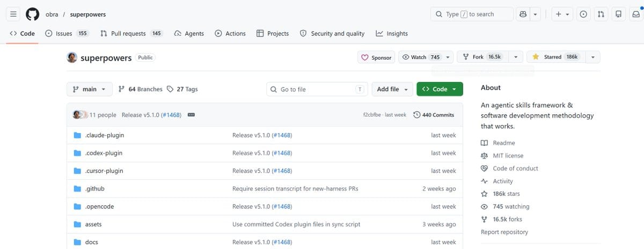Open the 440 Commits history
Viewport: 644px width, 249px height.
[434, 115]
